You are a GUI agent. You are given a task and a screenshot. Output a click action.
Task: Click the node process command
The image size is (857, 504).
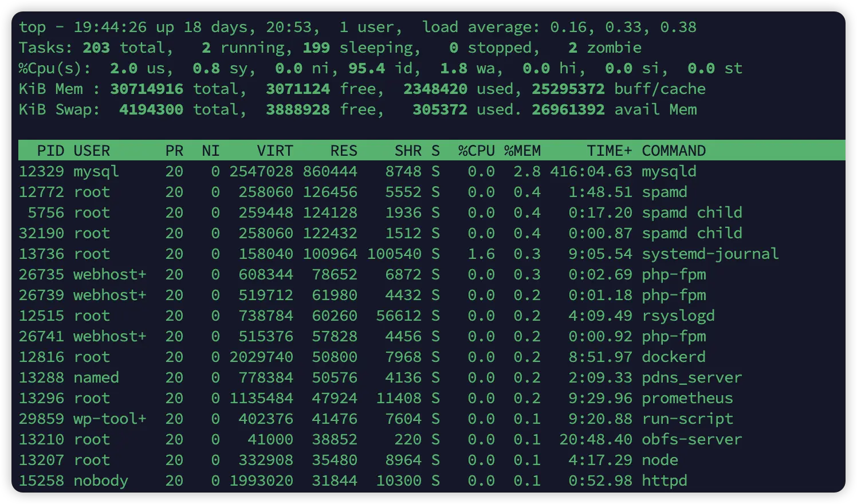(659, 460)
